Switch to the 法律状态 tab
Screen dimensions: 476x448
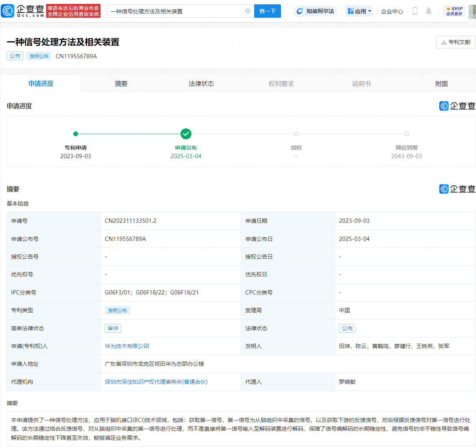coord(201,83)
